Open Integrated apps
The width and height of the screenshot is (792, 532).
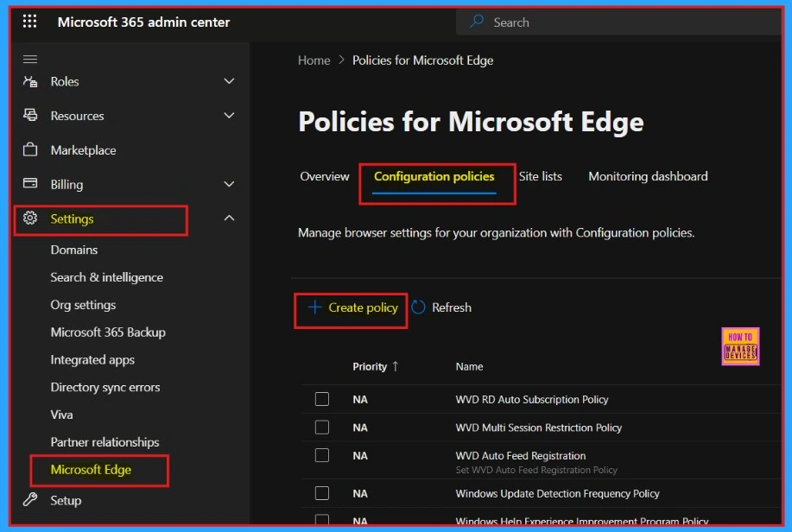coord(92,360)
